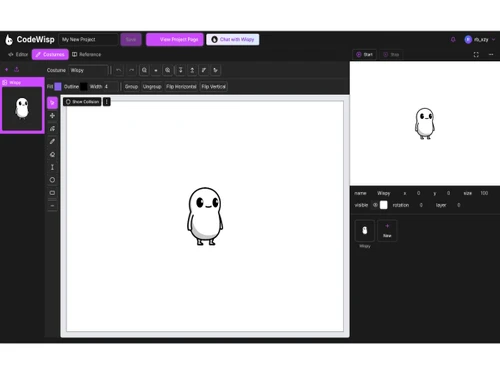Select the reshape tool below the move tool
Image resolution: width=500 pixels, height=375 pixels.
pos(52,129)
